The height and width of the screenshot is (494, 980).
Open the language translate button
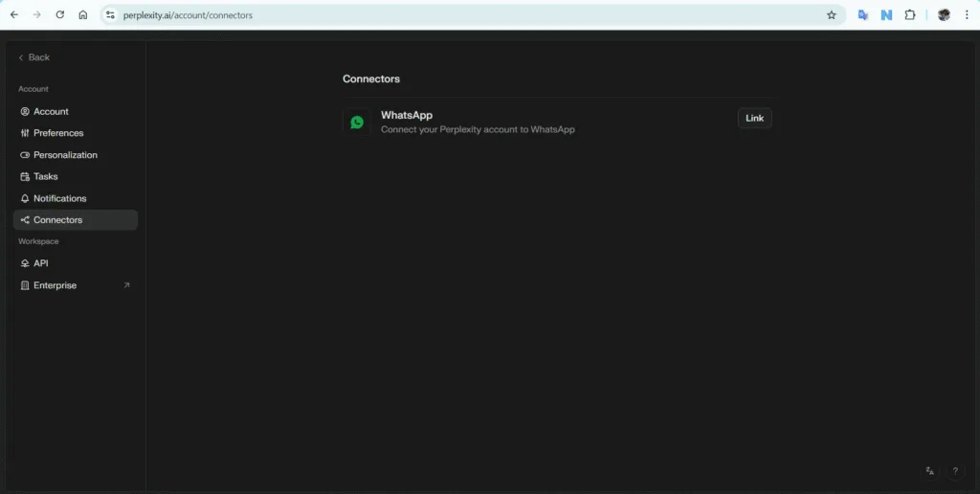point(930,471)
